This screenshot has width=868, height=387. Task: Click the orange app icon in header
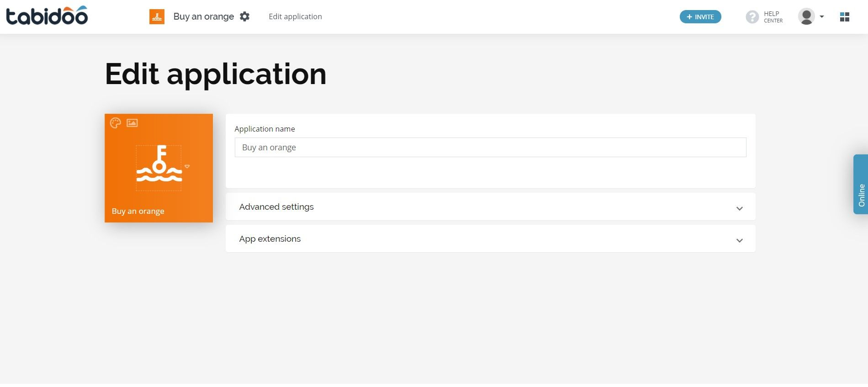tap(157, 17)
